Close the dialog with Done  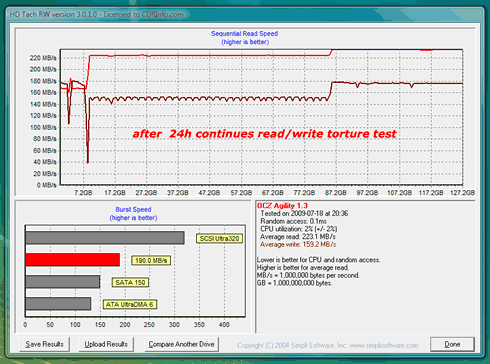pyautogui.click(x=452, y=344)
